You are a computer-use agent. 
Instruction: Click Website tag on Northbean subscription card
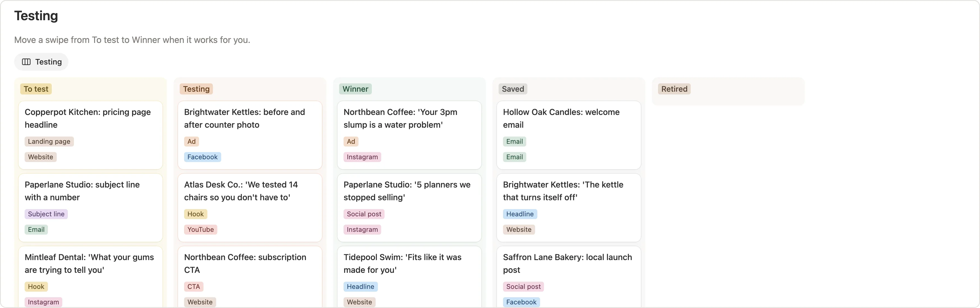[x=200, y=302]
